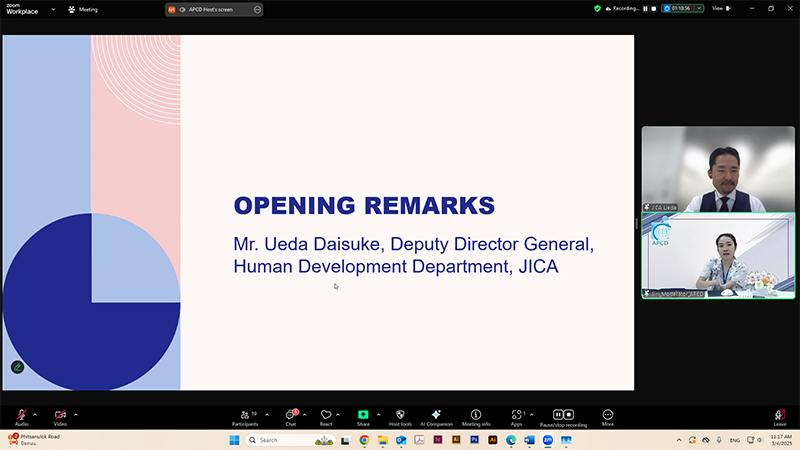Unmute the microphone with the Audio button
The height and width of the screenshot is (450, 800).
(21, 415)
